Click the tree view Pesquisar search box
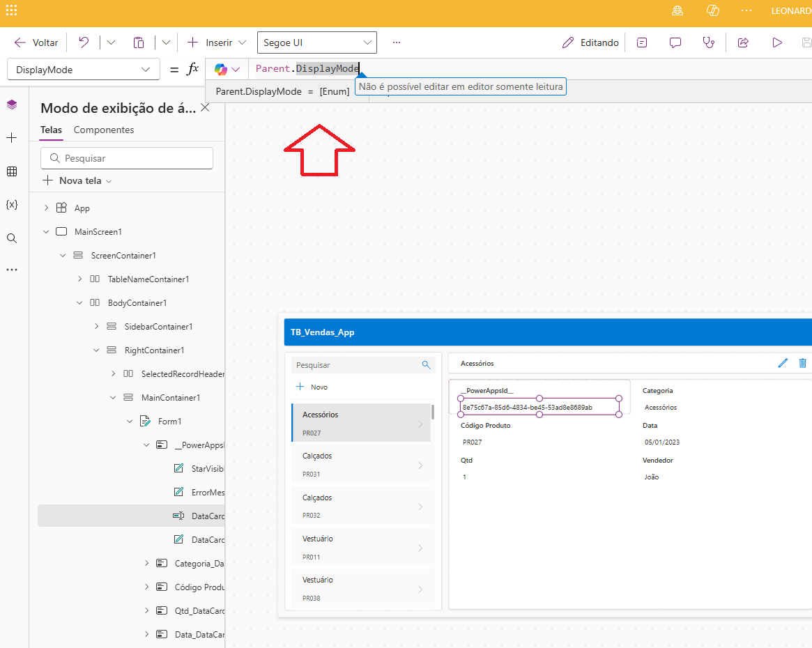This screenshot has width=812, height=648. (127, 158)
